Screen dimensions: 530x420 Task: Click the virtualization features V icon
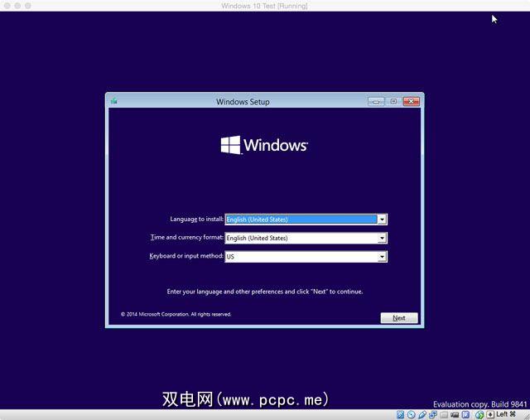click(465, 414)
